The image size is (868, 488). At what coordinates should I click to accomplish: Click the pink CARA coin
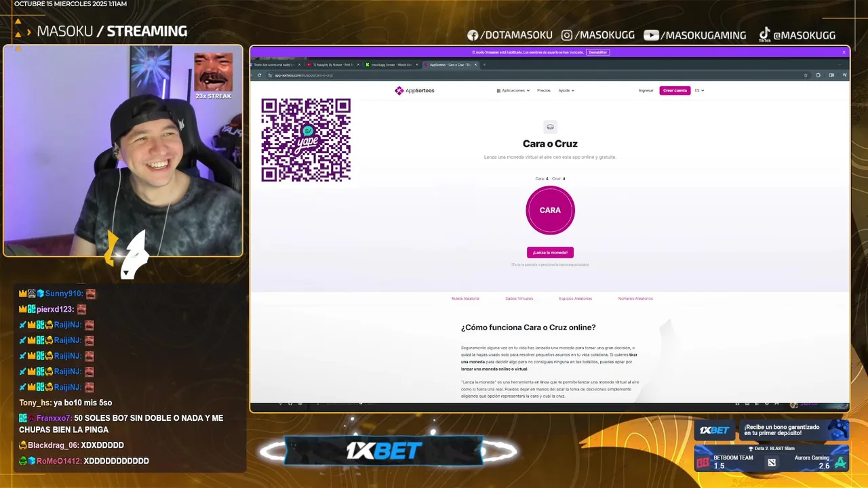[550, 210]
